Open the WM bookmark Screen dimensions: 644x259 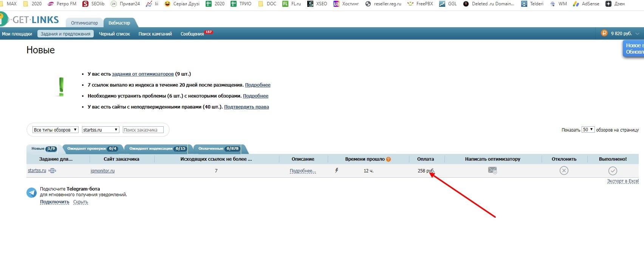pyautogui.click(x=558, y=4)
